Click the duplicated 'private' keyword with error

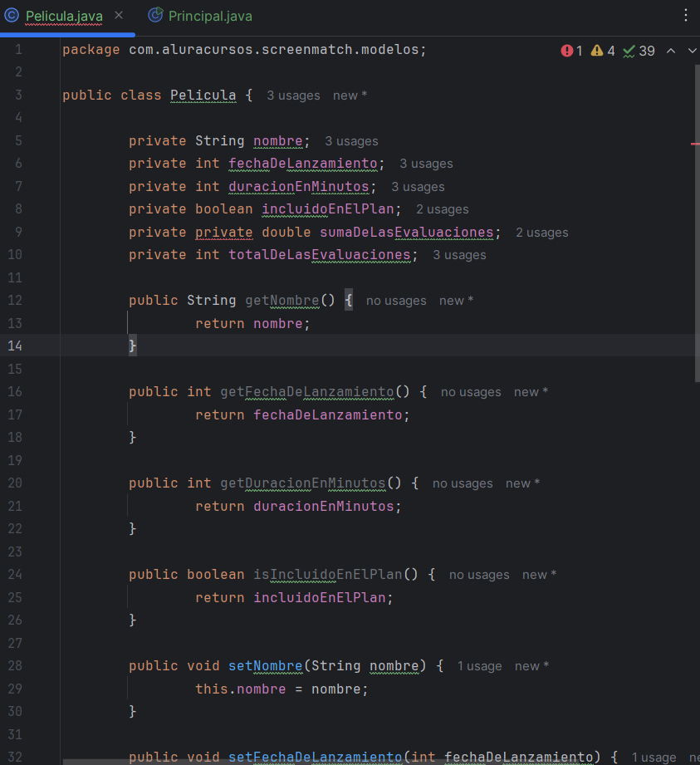coord(224,233)
